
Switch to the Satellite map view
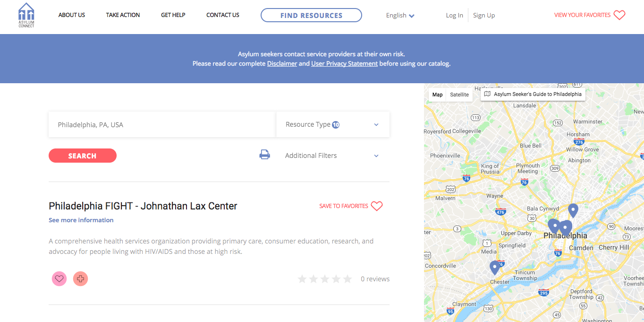tap(459, 95)
